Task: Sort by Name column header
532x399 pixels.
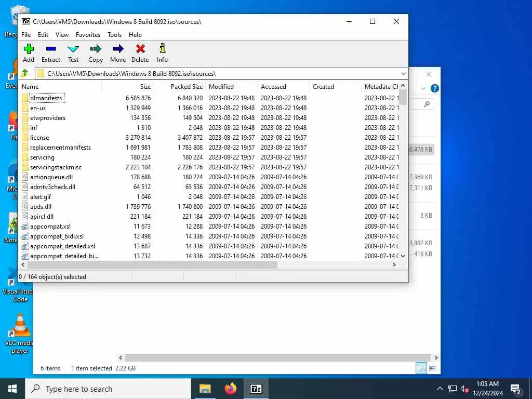Action: tap(60, 87)
